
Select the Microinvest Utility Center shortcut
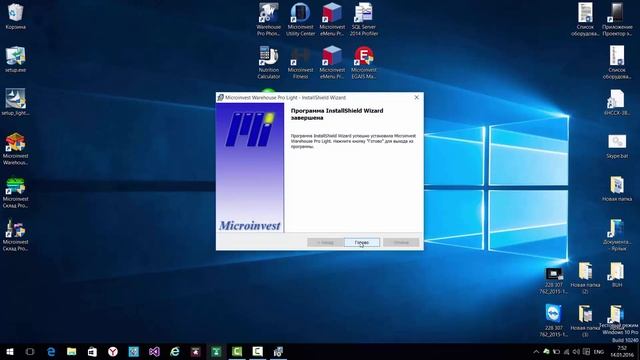300,20
